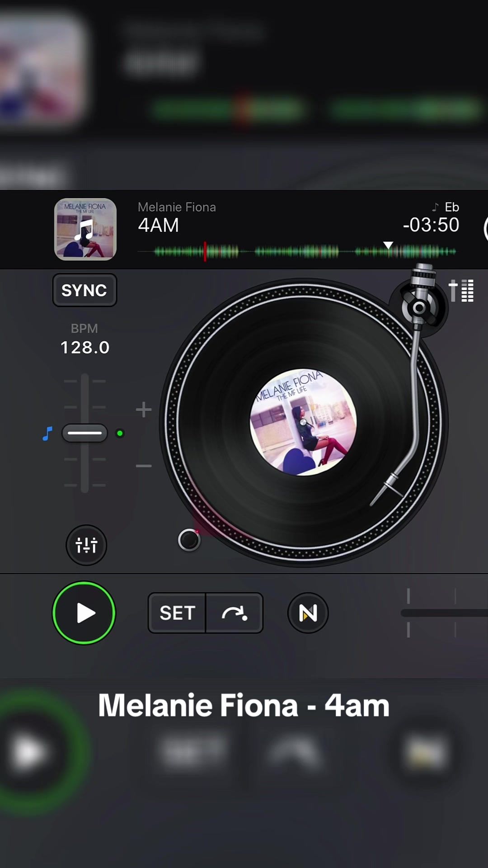The height and width of the screenshot is (868, 488).
Task: Adjust the tempo pitch fader handle
Action: [84, 433]
